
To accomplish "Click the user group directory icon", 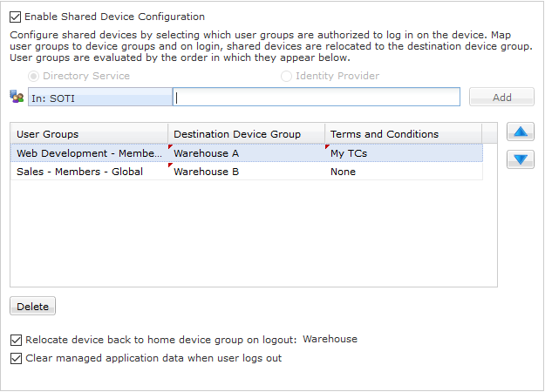I will tap(17, 98).
